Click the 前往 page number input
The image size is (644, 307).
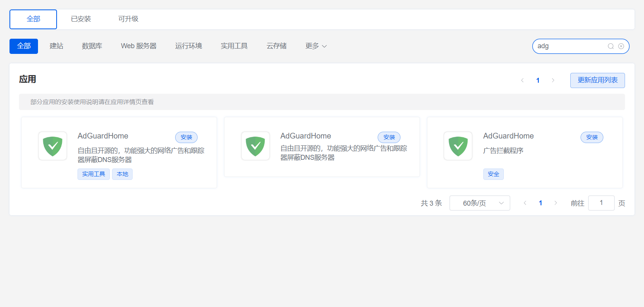pos(601,203)
